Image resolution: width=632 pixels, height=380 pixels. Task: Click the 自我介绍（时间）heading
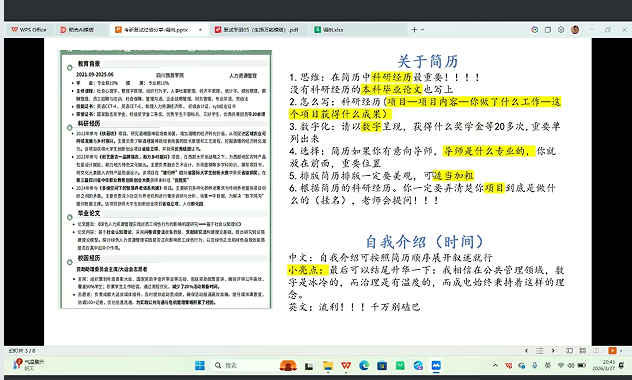[x=424, y=241]
